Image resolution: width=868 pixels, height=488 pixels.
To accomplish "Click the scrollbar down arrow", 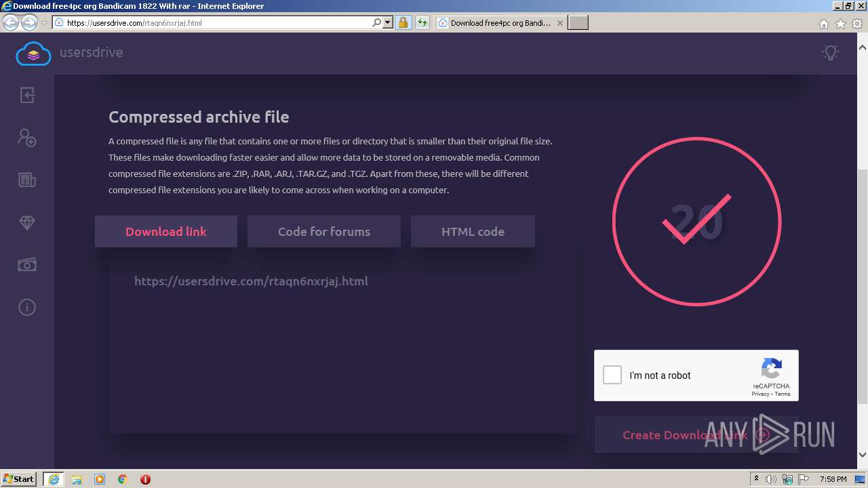I will pyautogui.click(x=862, y=455).
